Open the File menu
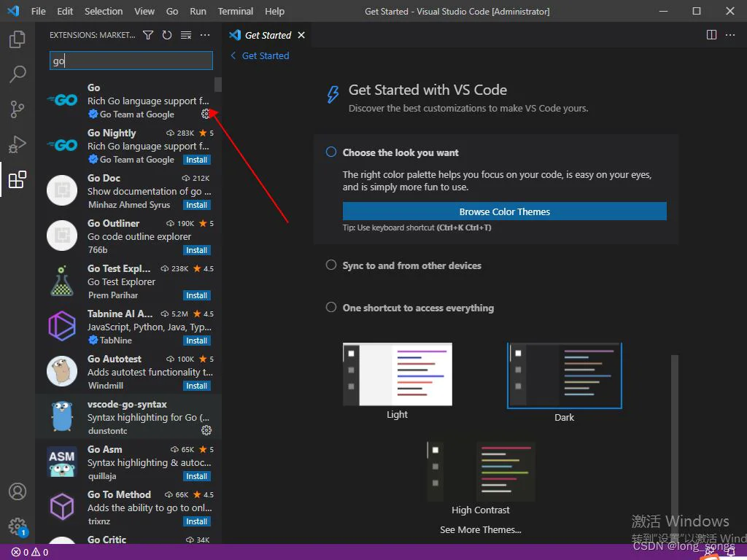 click(x=38, y=11)
